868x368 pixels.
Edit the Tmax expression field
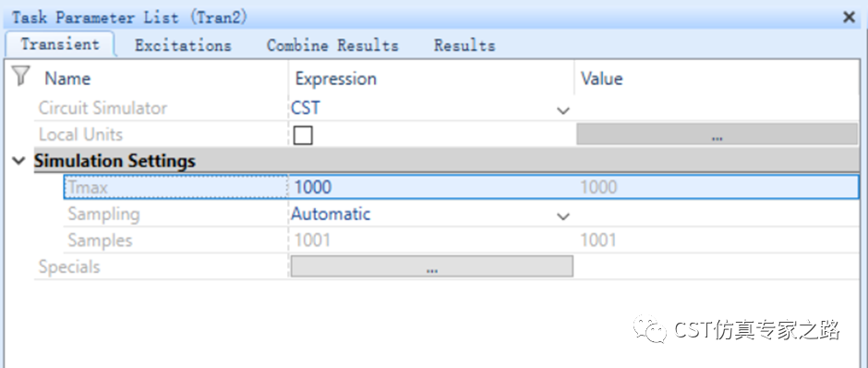point(431,188)
